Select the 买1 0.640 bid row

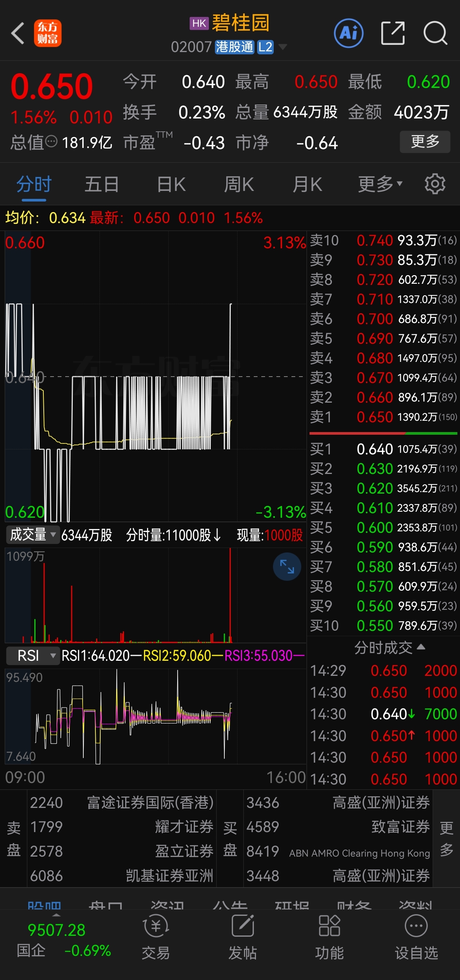coord(383,449)
